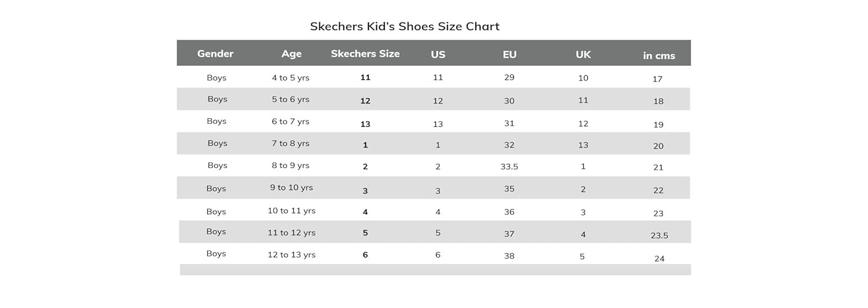Click the in cms column header
This screenshot has width=868, height=308.
point(659,56)
